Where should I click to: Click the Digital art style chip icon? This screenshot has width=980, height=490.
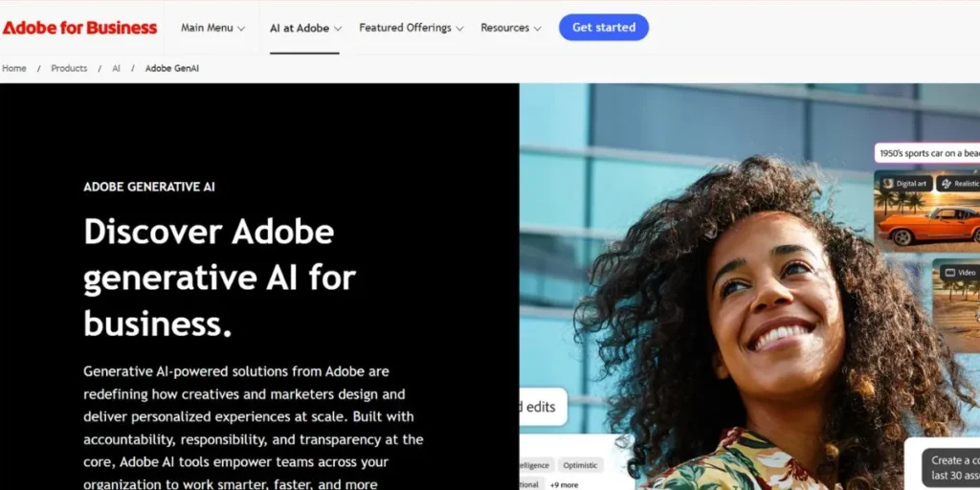(888, 184)
